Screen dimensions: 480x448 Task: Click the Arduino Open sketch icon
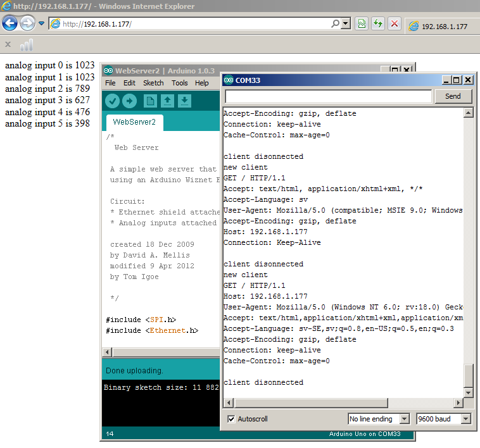[167, 101]
